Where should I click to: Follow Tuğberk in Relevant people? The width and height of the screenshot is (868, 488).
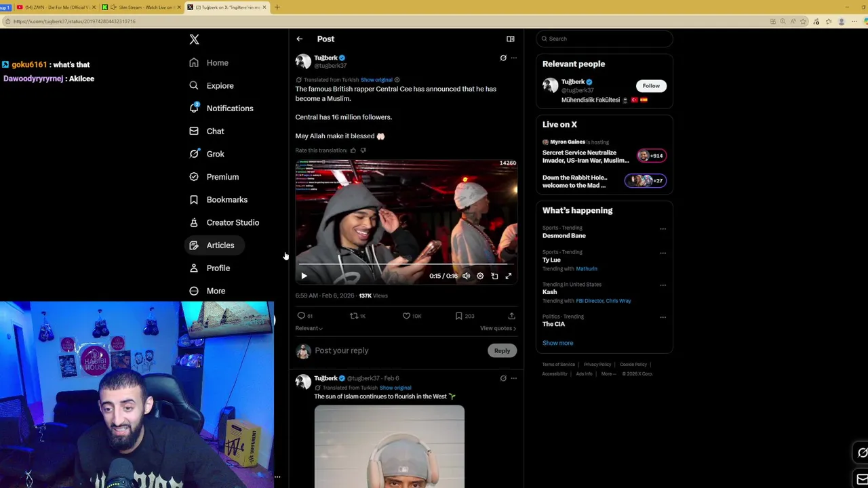point(651,86)
